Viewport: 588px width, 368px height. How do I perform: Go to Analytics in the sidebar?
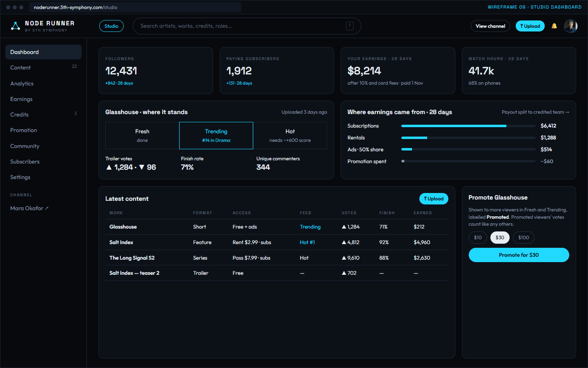click(x=43, y=83)
